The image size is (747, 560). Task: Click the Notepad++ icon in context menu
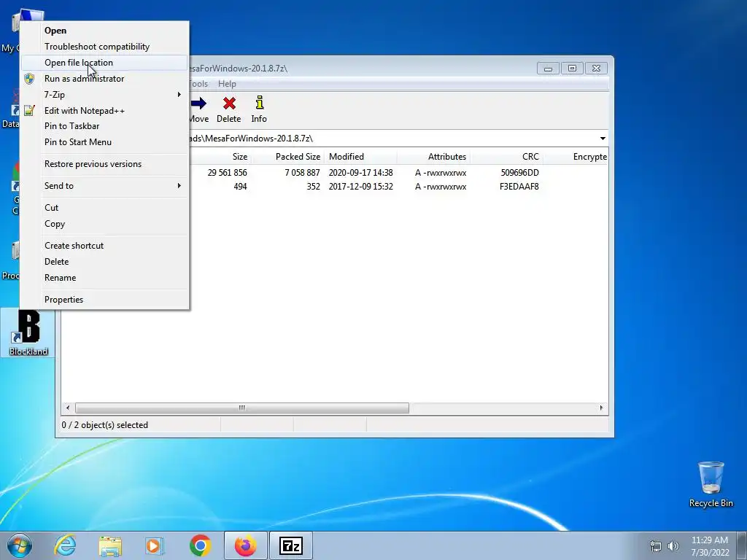point(29,111)
